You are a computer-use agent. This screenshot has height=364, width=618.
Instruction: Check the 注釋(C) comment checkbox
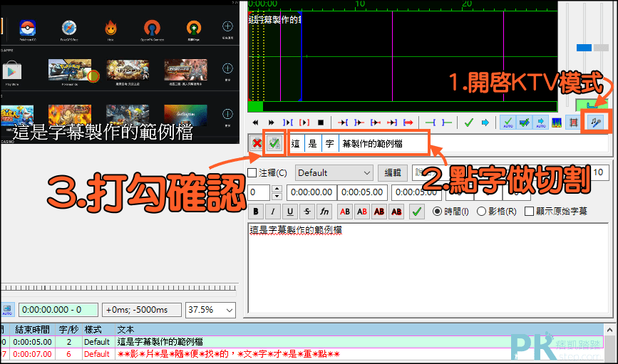[x=252, y=172]
